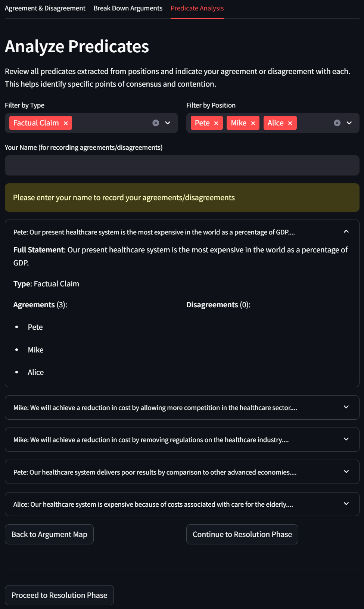Click Back to Argument Map button
Viewport: 364px width, 609px height.
[x=49, y=534]
